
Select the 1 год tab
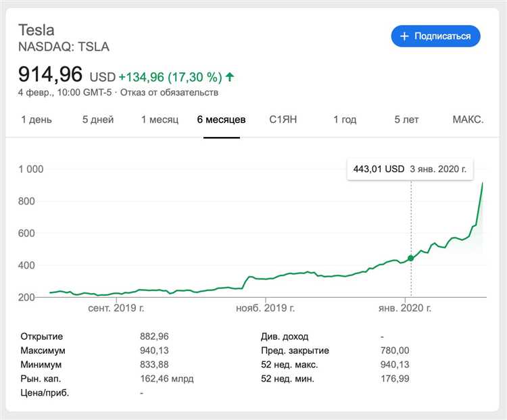point(345,120)
